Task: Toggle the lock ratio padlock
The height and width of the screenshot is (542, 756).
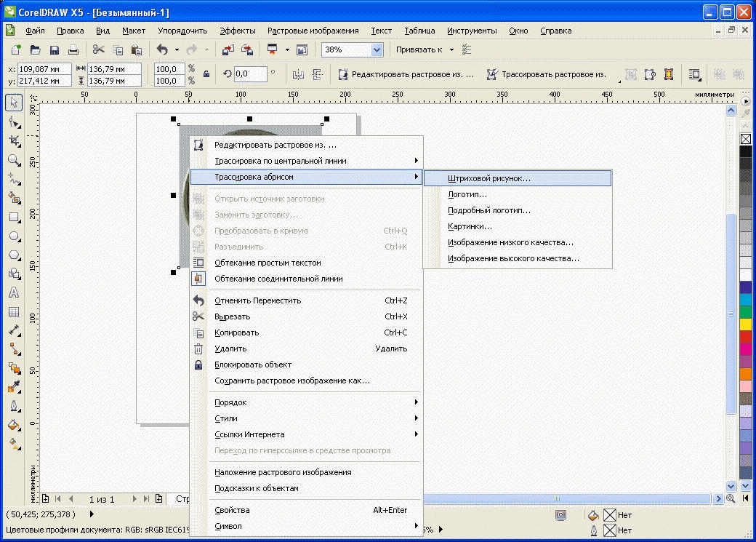Action: coord(206,74)
